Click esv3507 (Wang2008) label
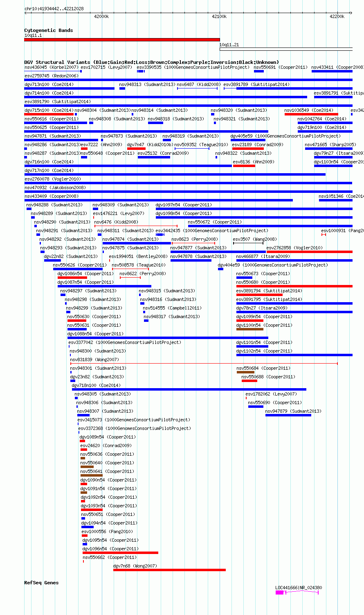364x615 pixels. tap(255, 239)
